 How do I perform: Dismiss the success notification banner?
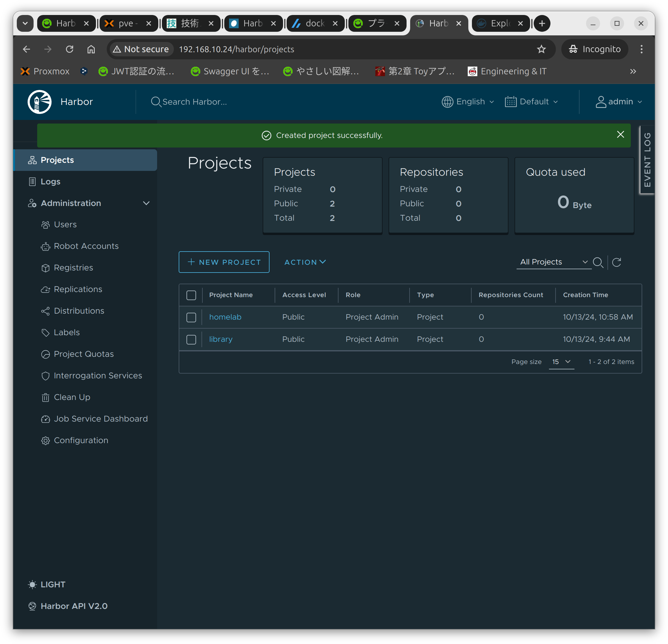[x=620, y=135]
